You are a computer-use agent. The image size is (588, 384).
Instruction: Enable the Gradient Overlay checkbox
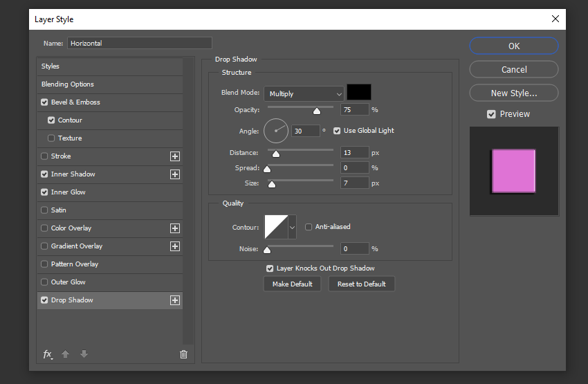click(44, 246)
